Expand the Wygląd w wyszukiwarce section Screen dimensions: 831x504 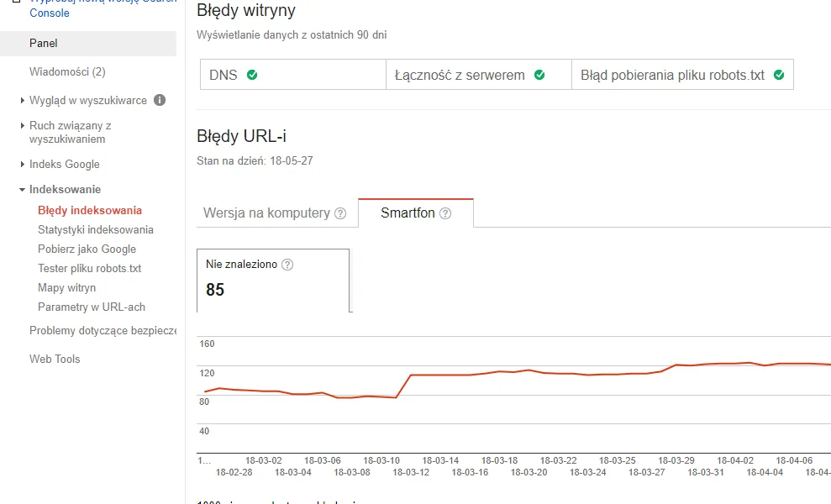click(x=22, y=100)
